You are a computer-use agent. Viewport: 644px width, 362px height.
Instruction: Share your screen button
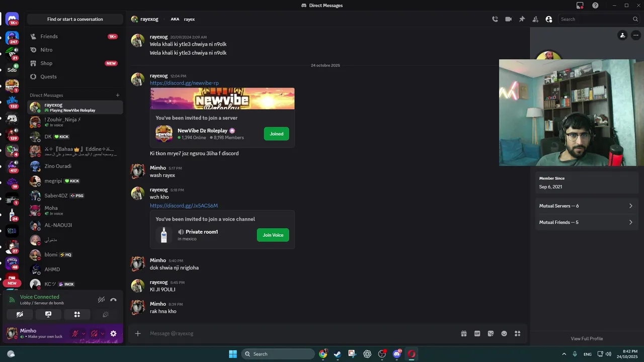pyautogui.click(x=48, y=314)
